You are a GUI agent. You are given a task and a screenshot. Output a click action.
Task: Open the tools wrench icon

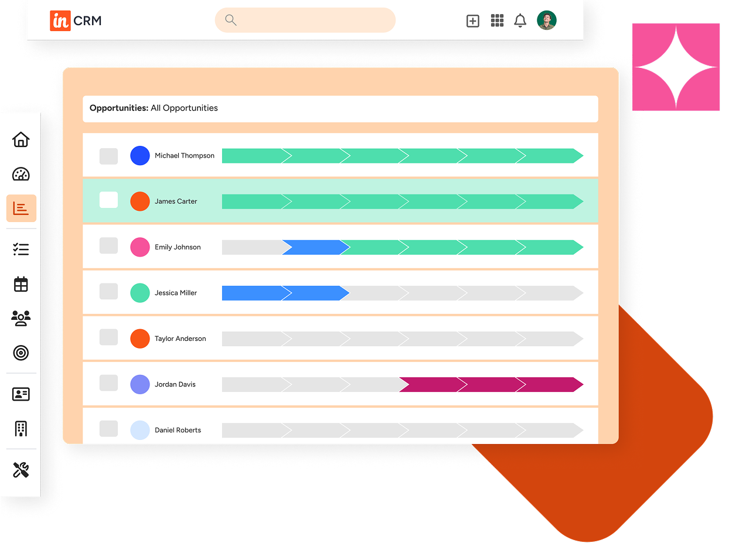(21, 469)
